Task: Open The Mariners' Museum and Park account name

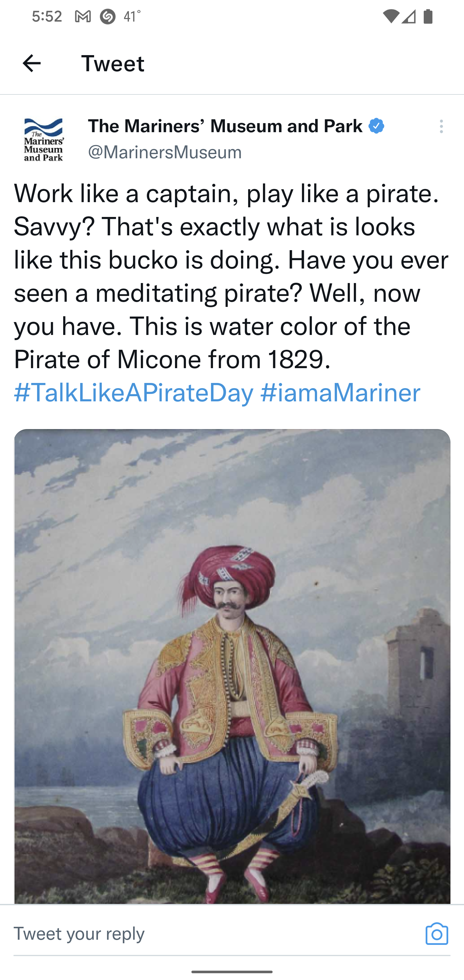Action: pyautogui.click(x=225, y=126)
